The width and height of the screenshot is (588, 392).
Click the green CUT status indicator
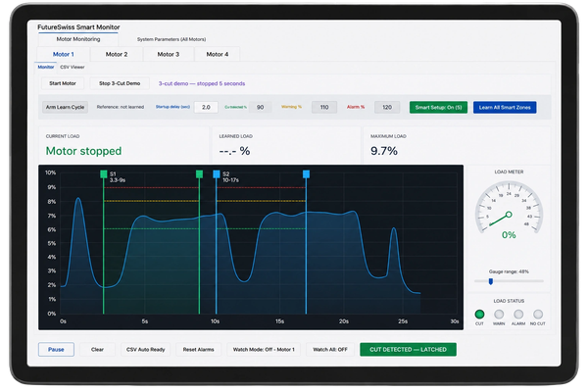pyautogui.click(x=479, y=314)
